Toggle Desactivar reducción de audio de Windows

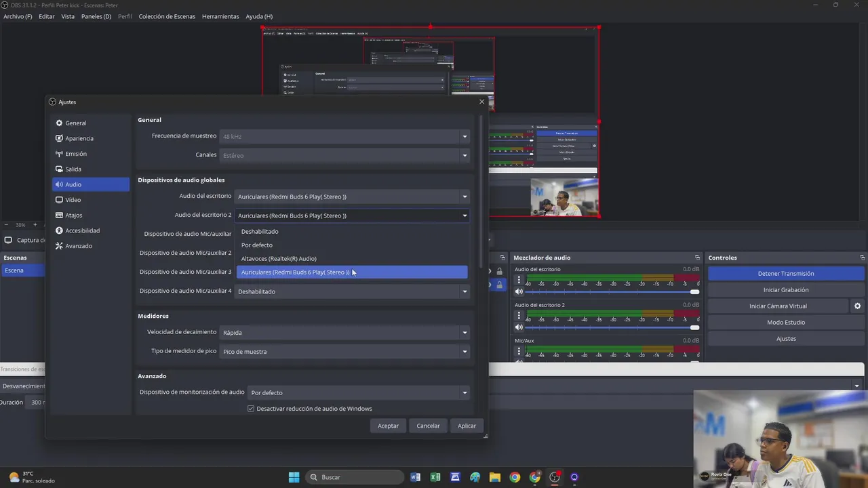251,409
